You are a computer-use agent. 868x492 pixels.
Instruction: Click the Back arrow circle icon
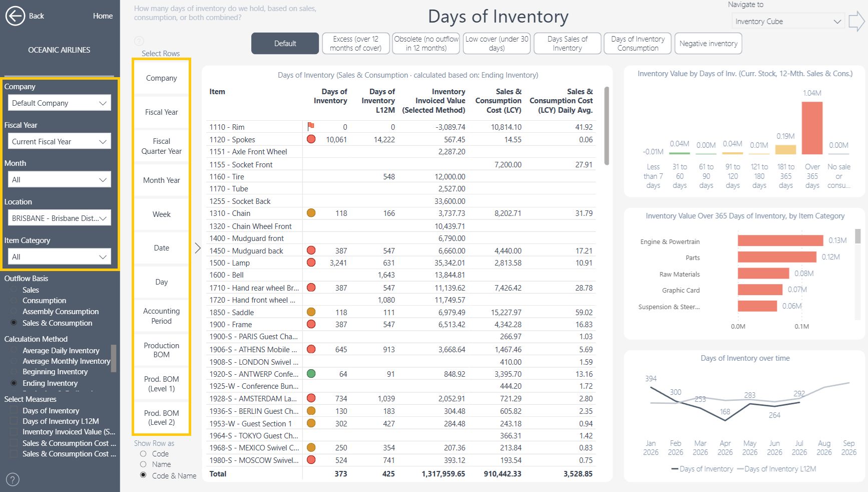pos(15,16)
